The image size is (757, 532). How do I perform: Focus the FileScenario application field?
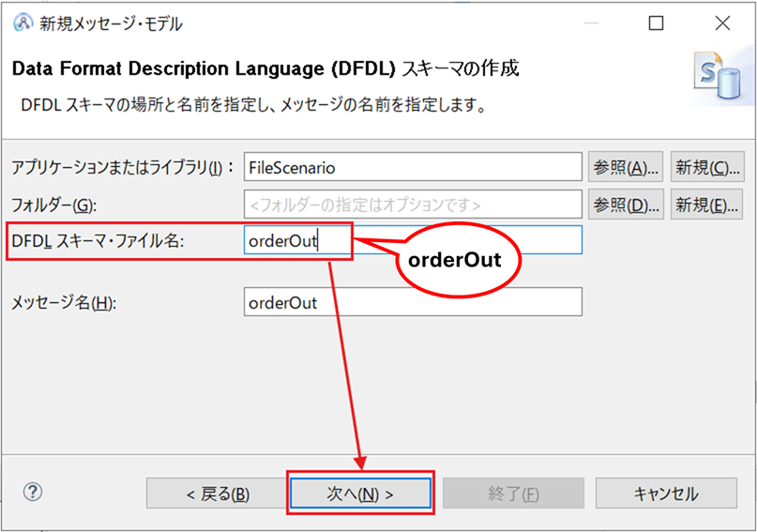tap(413, 167)
